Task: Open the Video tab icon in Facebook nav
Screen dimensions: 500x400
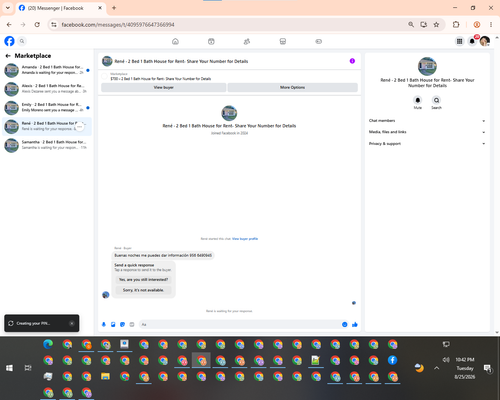Action: [211, 41]
